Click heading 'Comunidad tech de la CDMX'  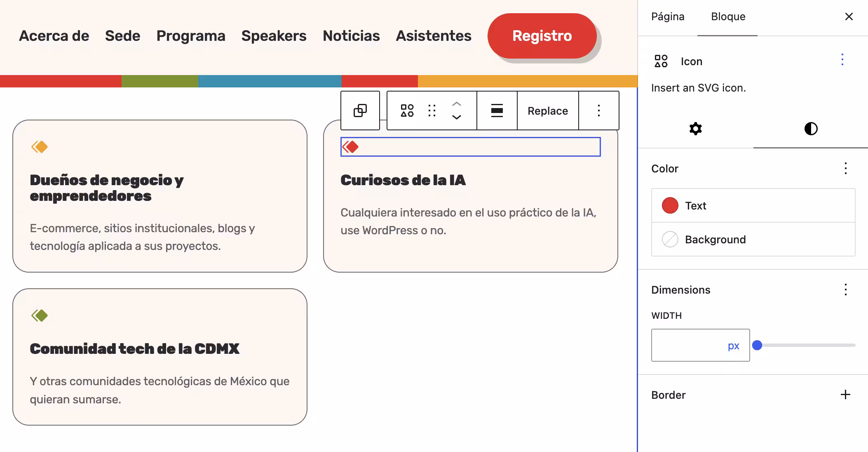(x=135, y=349)
